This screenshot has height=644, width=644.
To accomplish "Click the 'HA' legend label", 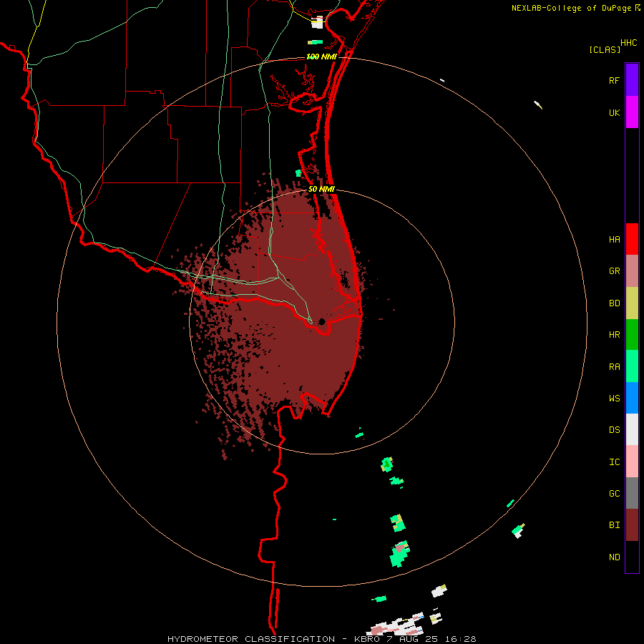I will click(x=614, y=240).
